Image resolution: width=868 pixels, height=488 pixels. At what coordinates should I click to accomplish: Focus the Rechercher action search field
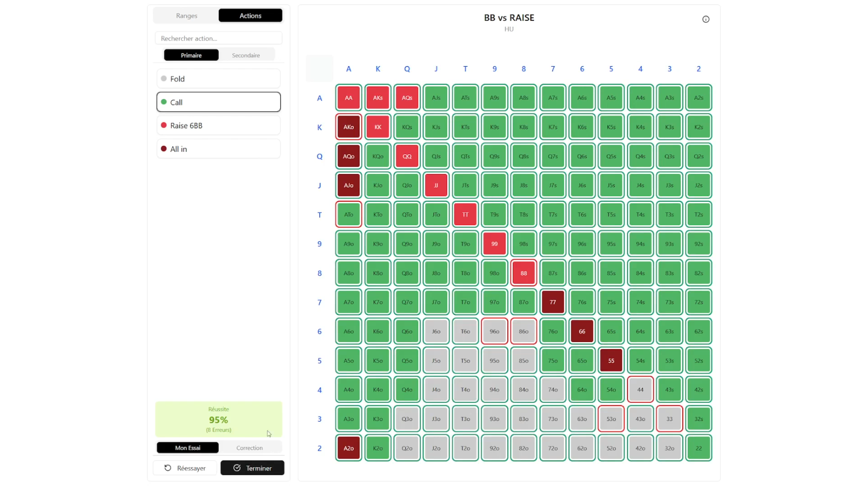click(x=218, y=38)
